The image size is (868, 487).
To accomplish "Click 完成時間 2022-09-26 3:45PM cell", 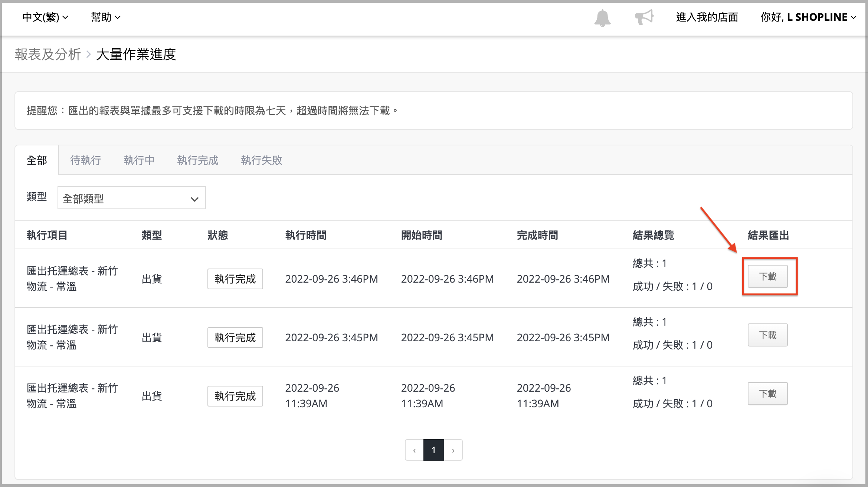I will point(563,338).
